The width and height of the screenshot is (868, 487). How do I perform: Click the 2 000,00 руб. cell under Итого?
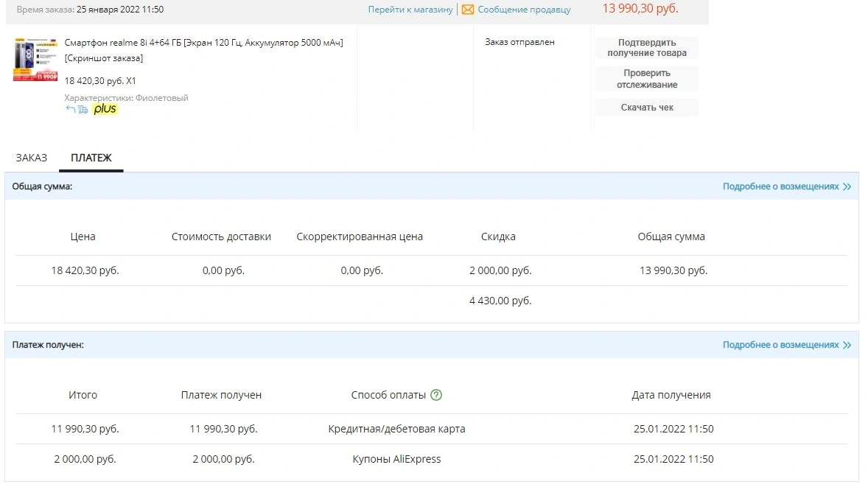pyautogui.click(x=85, y=459)
